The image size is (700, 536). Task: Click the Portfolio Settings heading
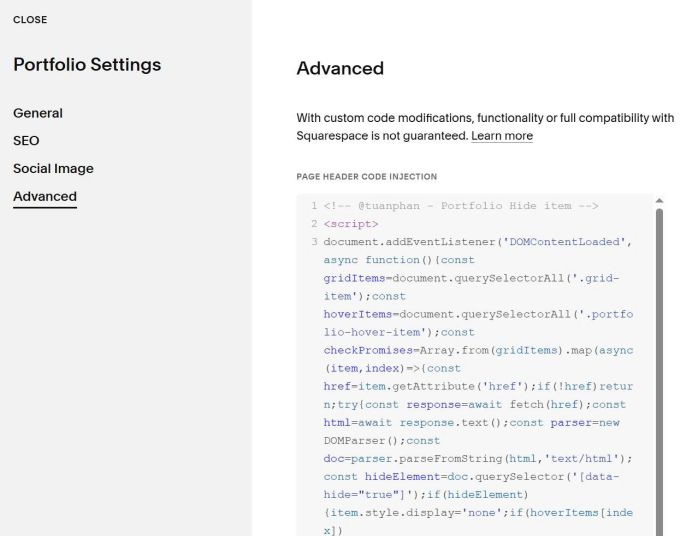87,65
